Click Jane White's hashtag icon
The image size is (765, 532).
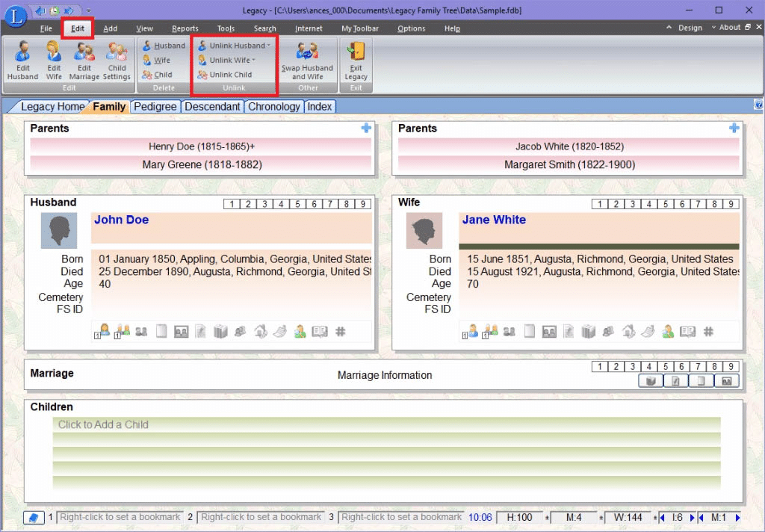[x=708, y=332]
